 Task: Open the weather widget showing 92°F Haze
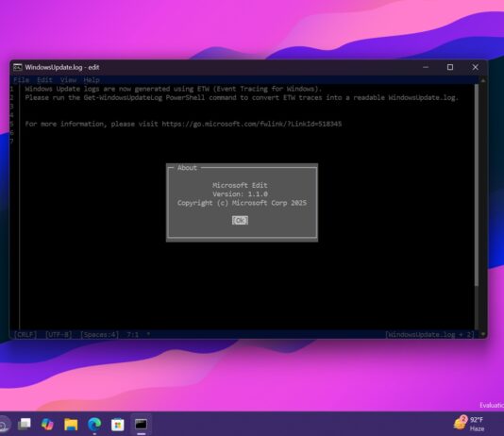tap(469, 424)
